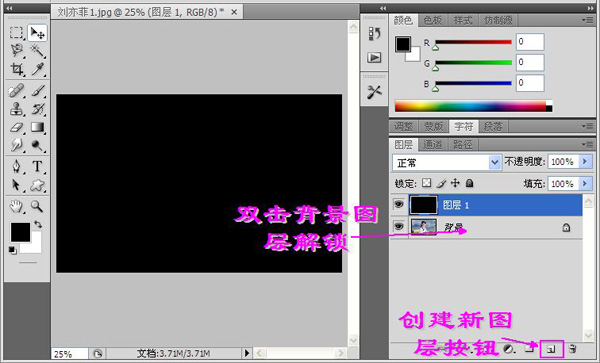Click the R red color slider
This screenshot has height=363, width=600.
[473, 42]
